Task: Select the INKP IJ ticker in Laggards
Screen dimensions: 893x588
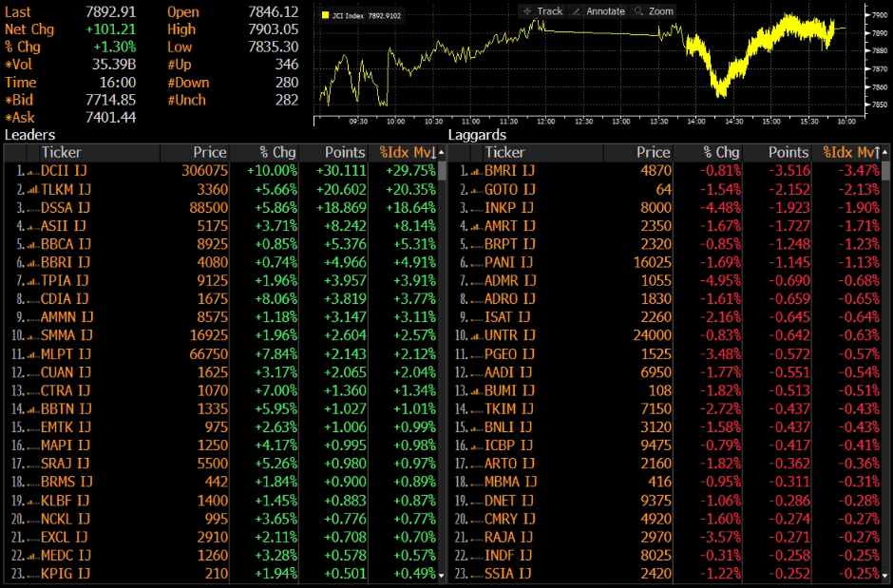Action: pyautogui.click(x=510, y=208)
